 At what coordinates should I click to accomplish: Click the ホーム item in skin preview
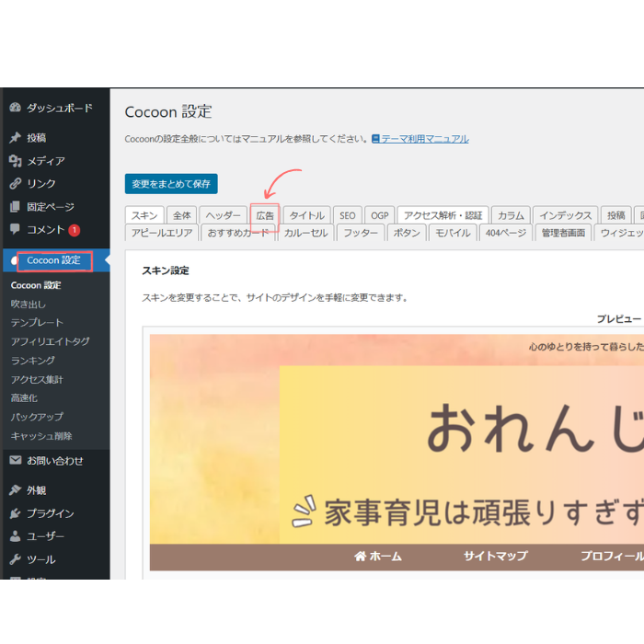(378, 557)
